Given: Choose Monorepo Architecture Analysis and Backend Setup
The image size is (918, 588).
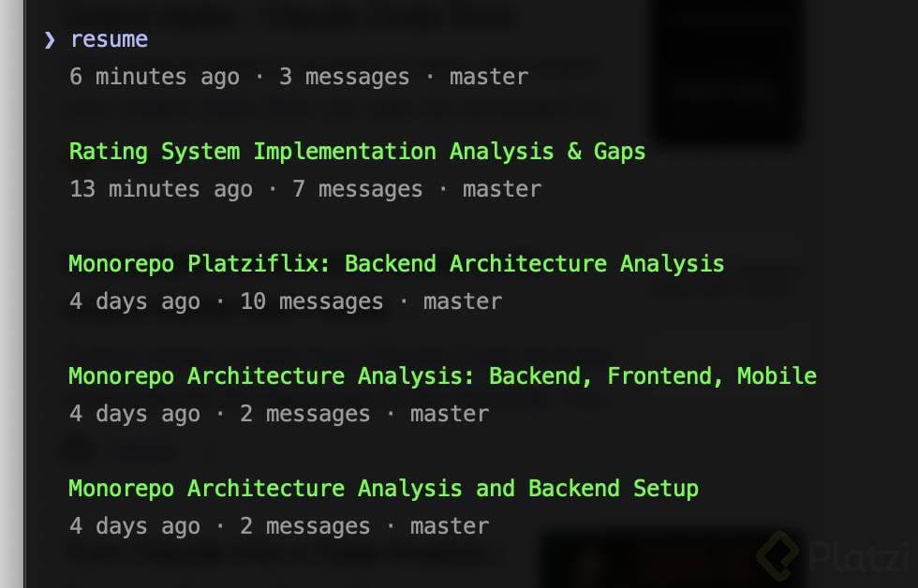Looking at the screenshot, I should (x=383, y=489).
